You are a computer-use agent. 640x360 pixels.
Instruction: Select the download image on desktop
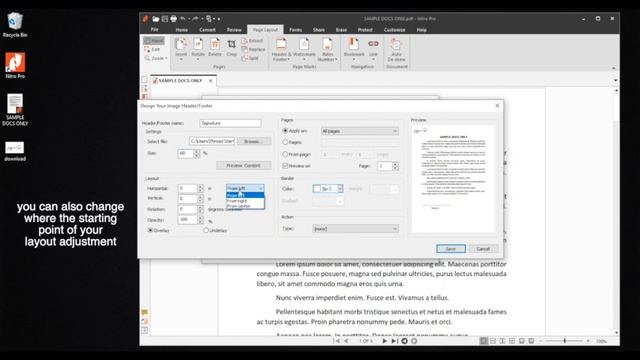coord(15,151)
